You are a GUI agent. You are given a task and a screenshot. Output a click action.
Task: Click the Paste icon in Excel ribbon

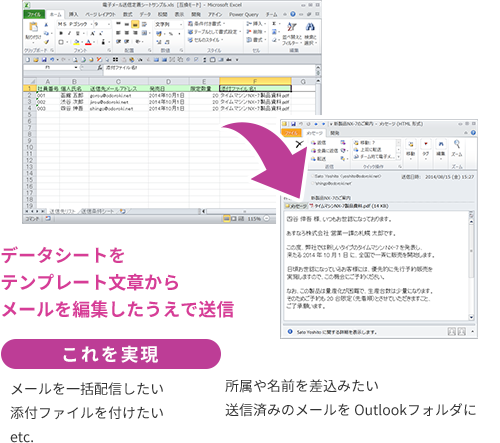[x=33, y=27]
